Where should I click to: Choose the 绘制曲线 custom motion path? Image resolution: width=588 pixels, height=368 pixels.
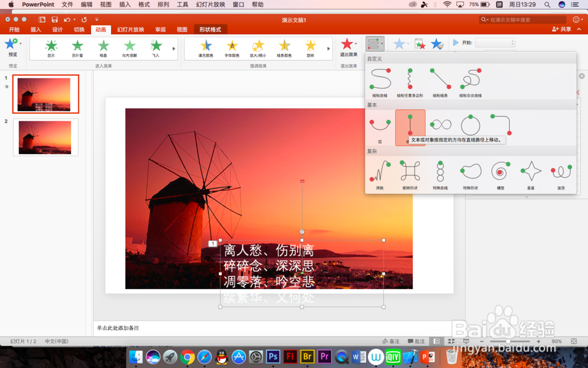tap(380, 82)
